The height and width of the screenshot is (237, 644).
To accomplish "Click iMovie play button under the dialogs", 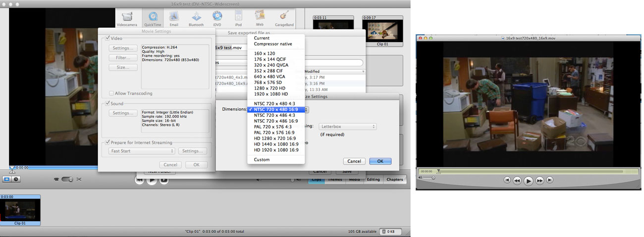I will click(x=152, y=180).
